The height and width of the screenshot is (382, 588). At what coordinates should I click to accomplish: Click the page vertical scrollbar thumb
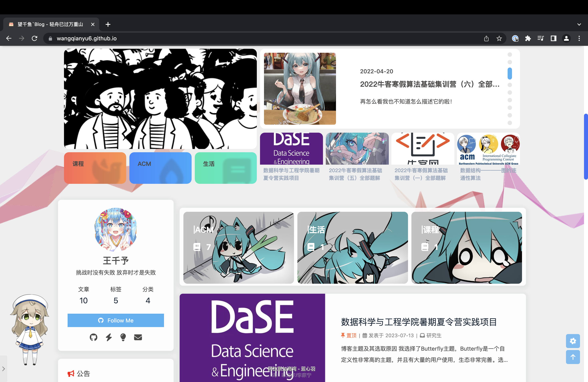[586, 147]
